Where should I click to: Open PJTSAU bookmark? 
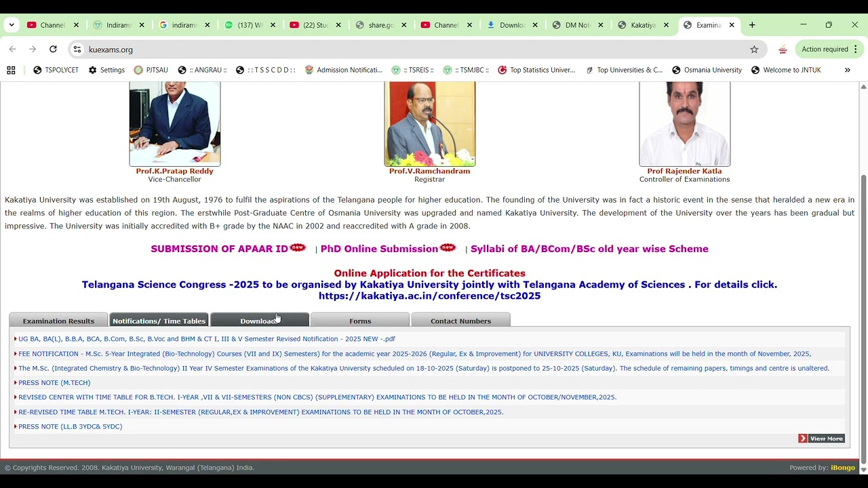click(151, 70)
